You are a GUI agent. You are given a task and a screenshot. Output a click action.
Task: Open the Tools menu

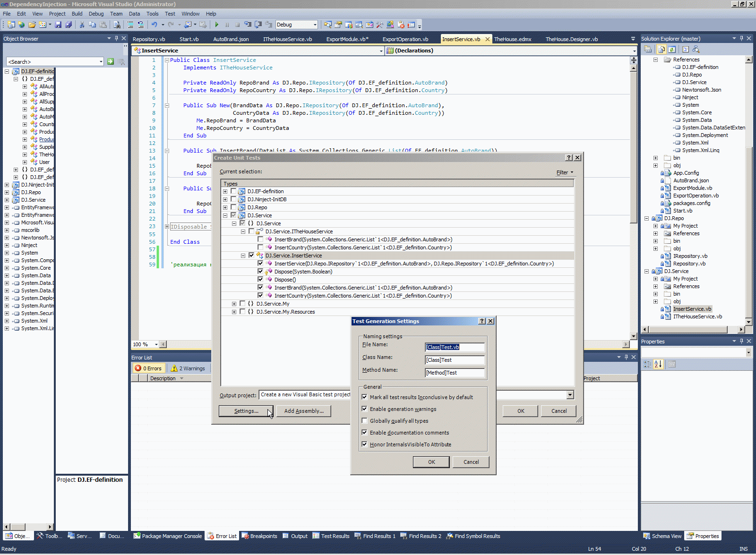pos(152,14)
